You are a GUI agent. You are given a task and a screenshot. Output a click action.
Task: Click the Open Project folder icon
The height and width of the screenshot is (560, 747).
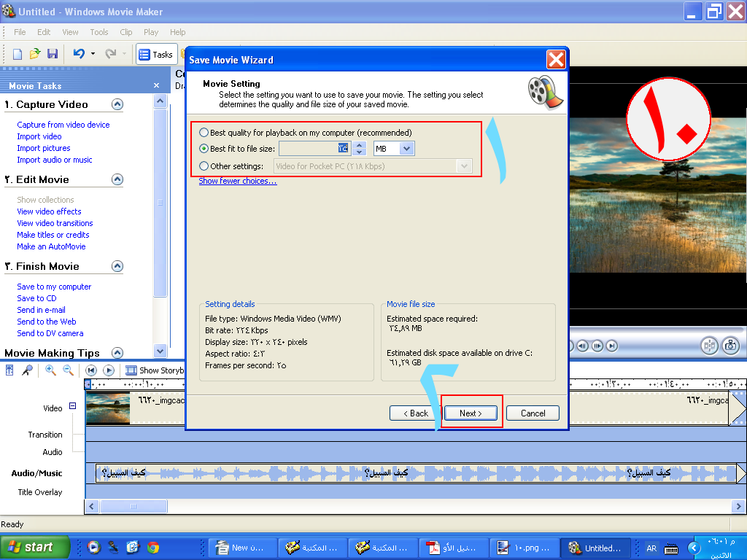(x=35, y=54)
